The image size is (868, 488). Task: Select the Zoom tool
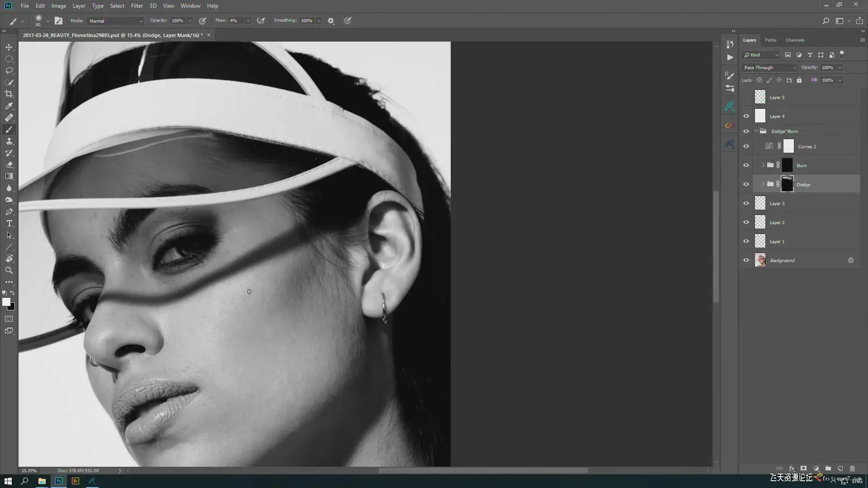(9, 270)
